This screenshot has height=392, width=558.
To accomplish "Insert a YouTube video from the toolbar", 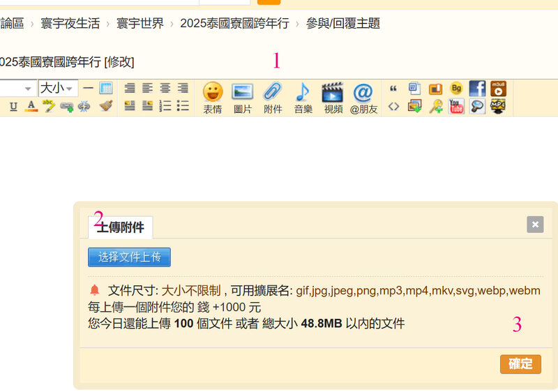I will 456,107.
